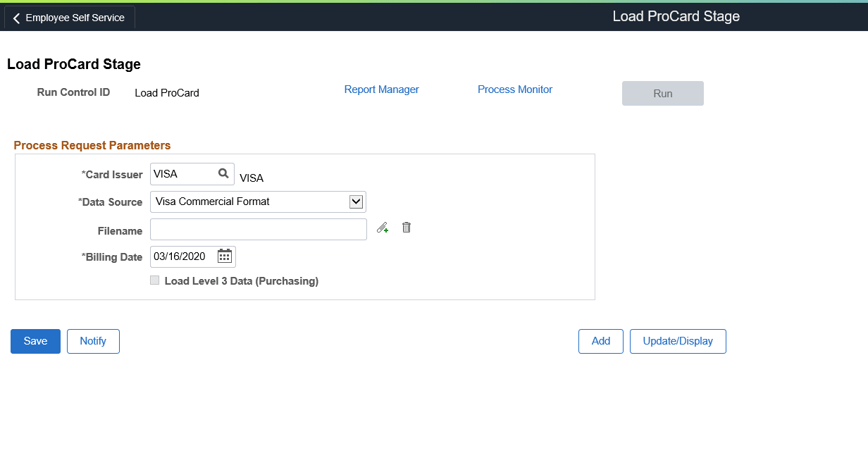868x458 pixels.
Task: Open Report Manager
Action: (x=381, y=89)
